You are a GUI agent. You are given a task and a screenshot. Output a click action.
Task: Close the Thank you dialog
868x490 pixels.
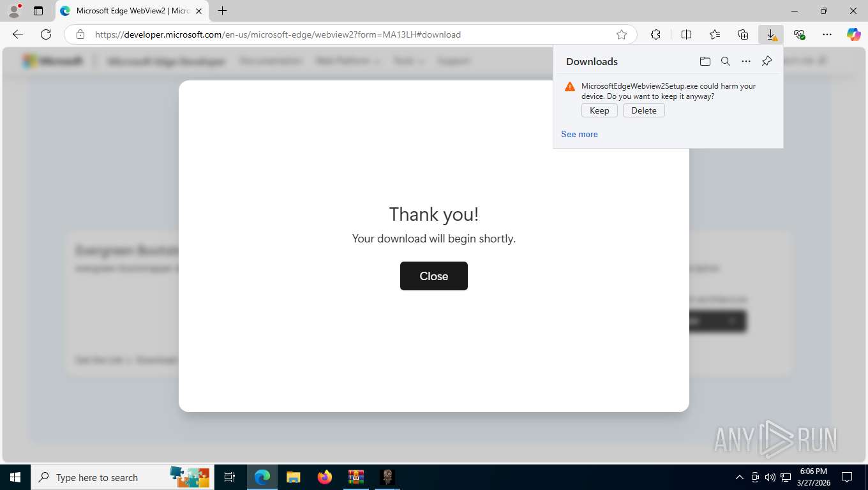(434, 276)
